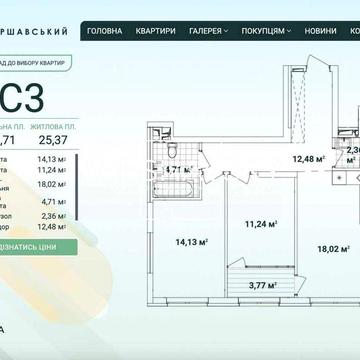
Task: Click the 3,77 м² balcony label on plan
Action: [264, 285]
